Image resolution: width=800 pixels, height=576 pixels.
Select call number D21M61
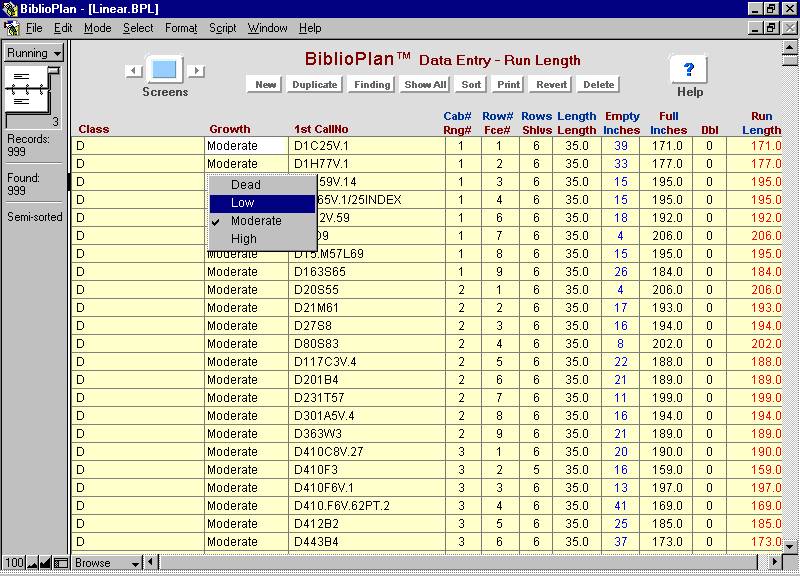coord(316,308)
